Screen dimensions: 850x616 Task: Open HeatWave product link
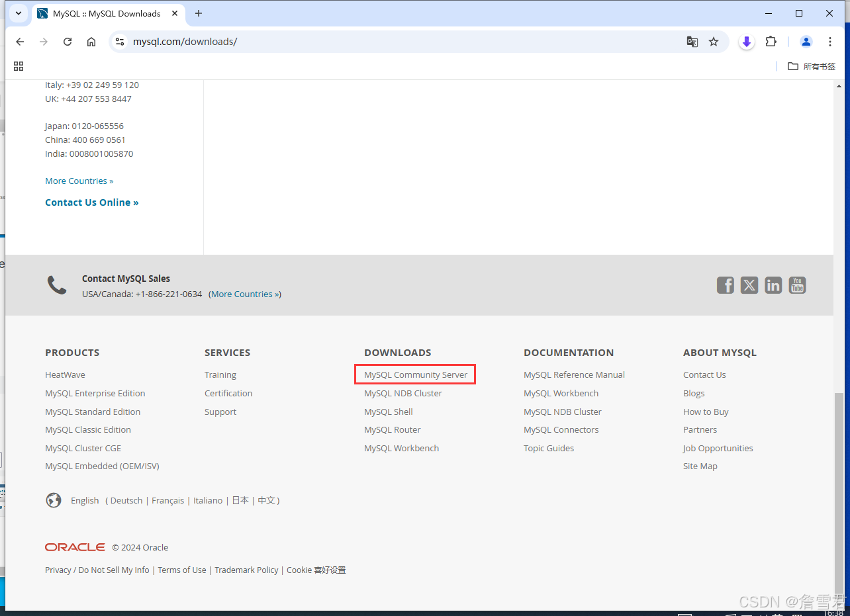click(65, 374)
